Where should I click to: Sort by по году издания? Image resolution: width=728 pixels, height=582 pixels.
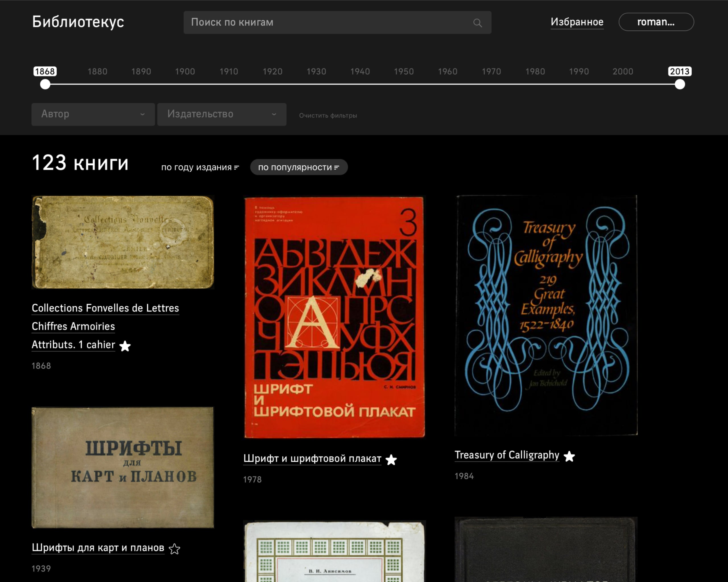tap(200, 167)
